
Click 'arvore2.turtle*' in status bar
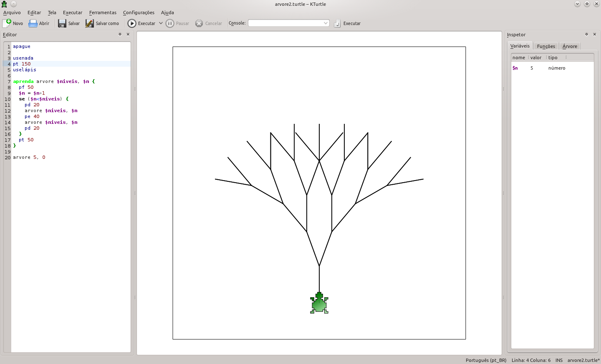click(583, 360)
